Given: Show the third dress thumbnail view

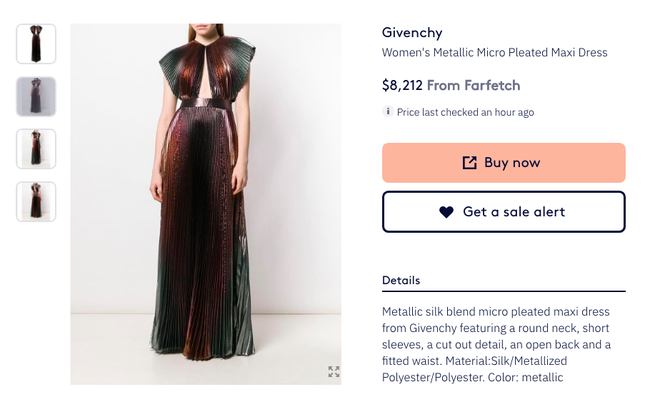Looking at the screenshot, I should pyautogui.click(x=36, y=149).
